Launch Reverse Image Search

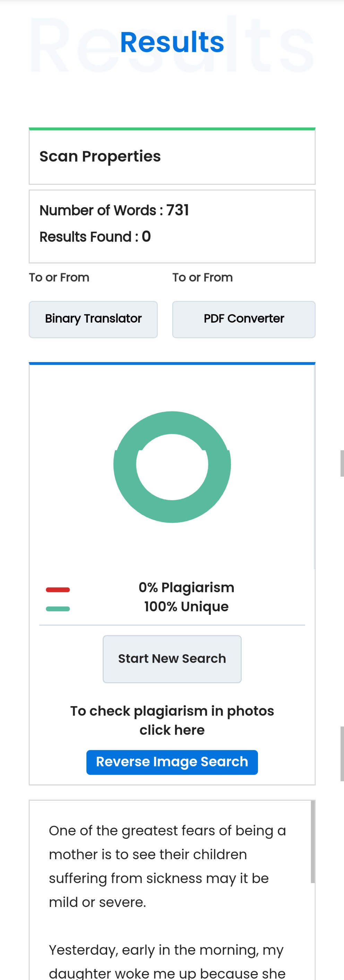(x=172, y=762)
